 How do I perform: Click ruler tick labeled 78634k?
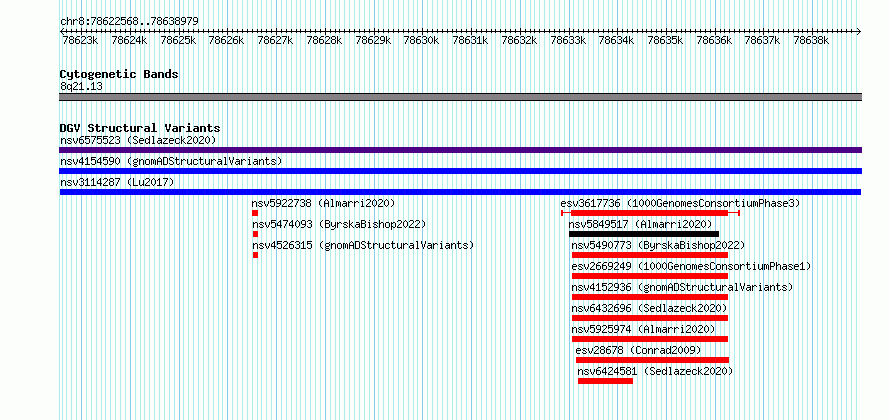pyautogui.click(x=616, y=40)
